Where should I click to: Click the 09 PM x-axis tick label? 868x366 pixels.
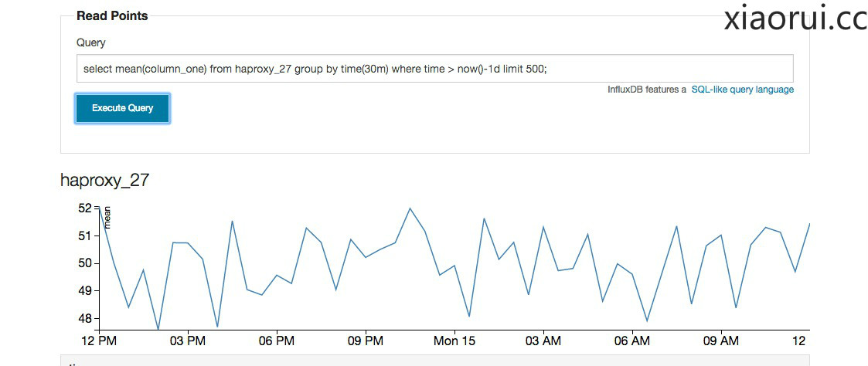coord(365,341)
